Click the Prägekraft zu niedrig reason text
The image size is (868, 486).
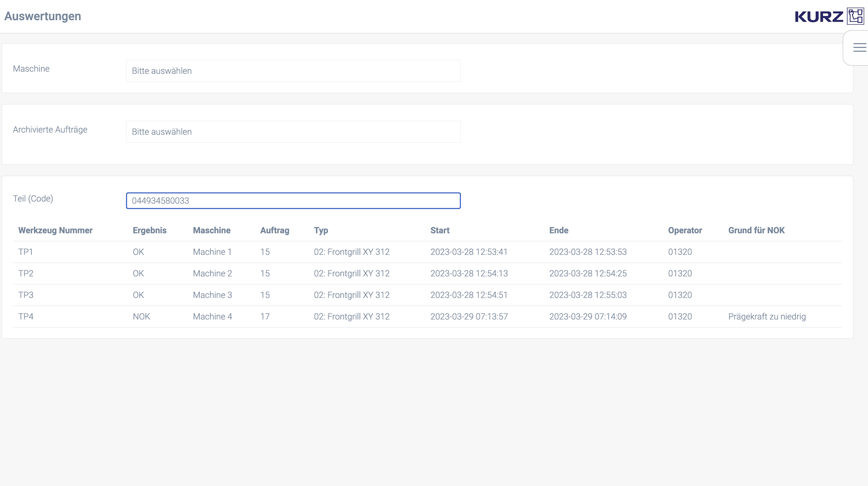tap(767, 317)
